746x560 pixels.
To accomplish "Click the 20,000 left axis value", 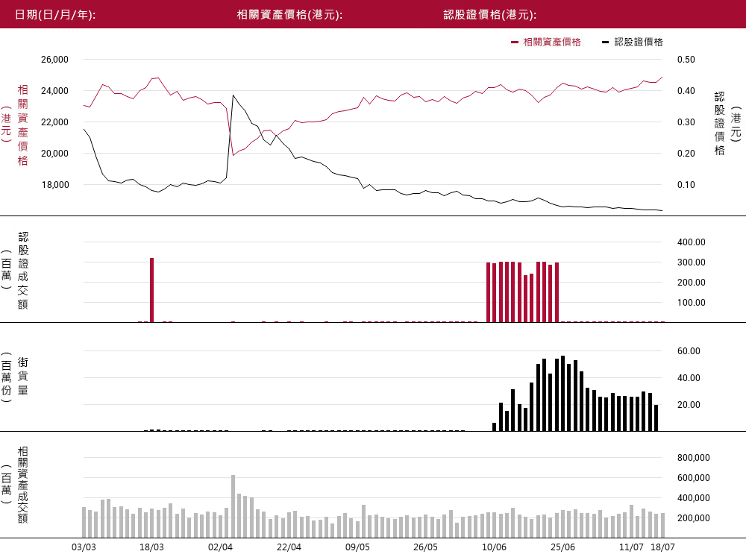I will 54,154.
